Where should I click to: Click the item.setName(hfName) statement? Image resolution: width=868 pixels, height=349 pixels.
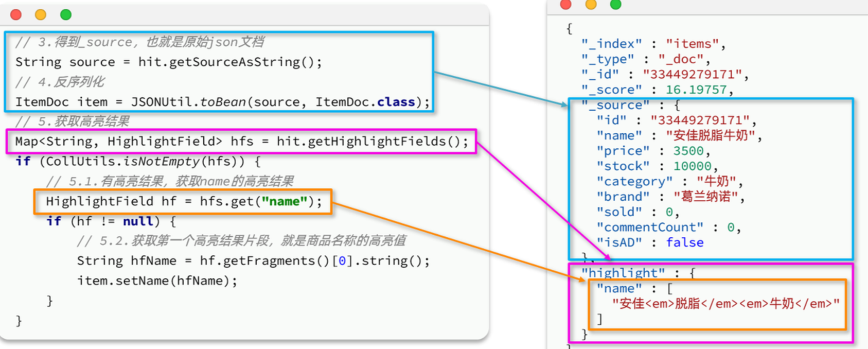[157, 281]
